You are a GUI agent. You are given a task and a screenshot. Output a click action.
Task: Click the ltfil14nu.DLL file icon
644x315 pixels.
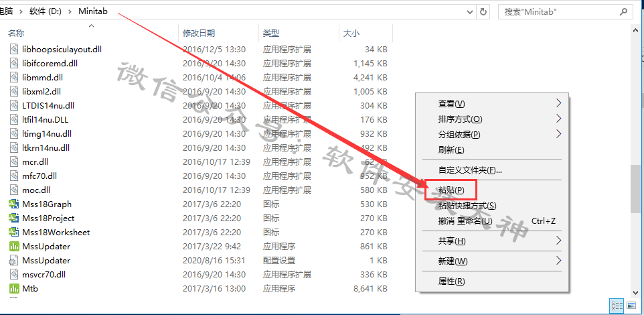click(x=14, y=120)
